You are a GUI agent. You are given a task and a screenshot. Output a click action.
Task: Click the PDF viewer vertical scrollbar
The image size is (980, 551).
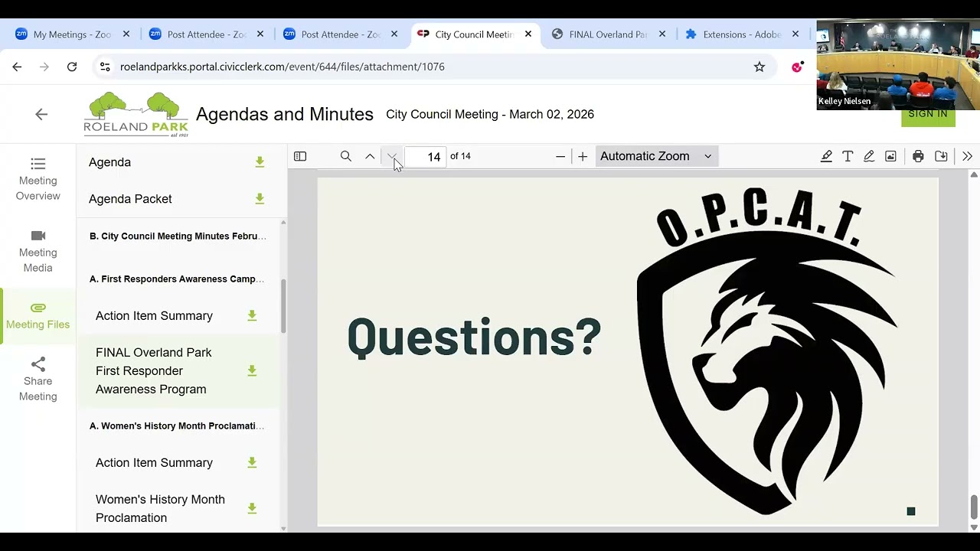click(x=974, y=507)
